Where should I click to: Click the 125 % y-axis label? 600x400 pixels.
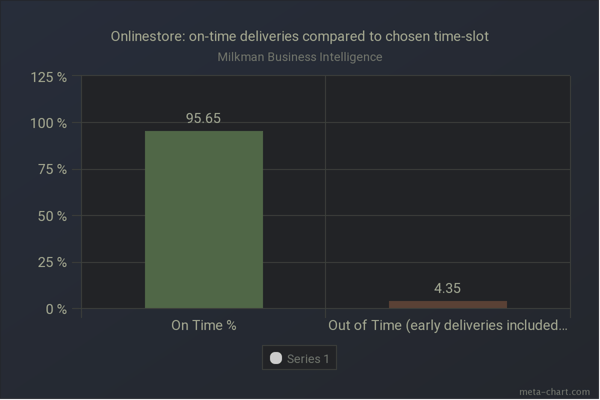(49, 78)
